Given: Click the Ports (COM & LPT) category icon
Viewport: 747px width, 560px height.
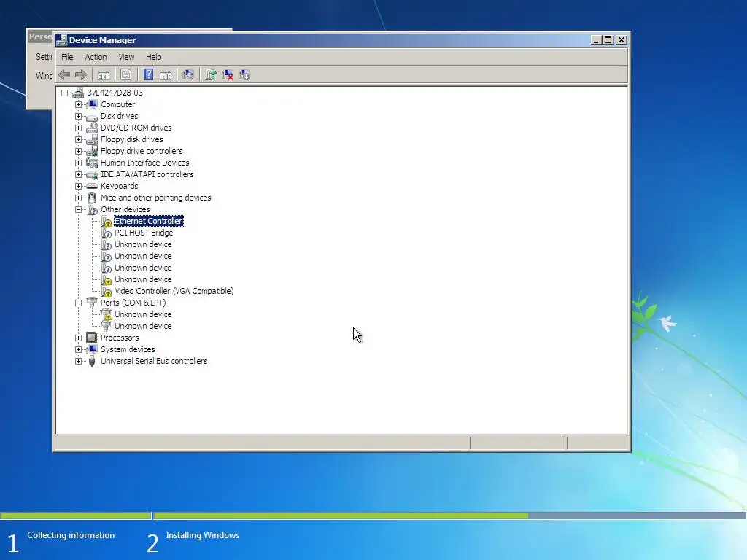Looking at the screenshot, I should click(x=92, y=303).
